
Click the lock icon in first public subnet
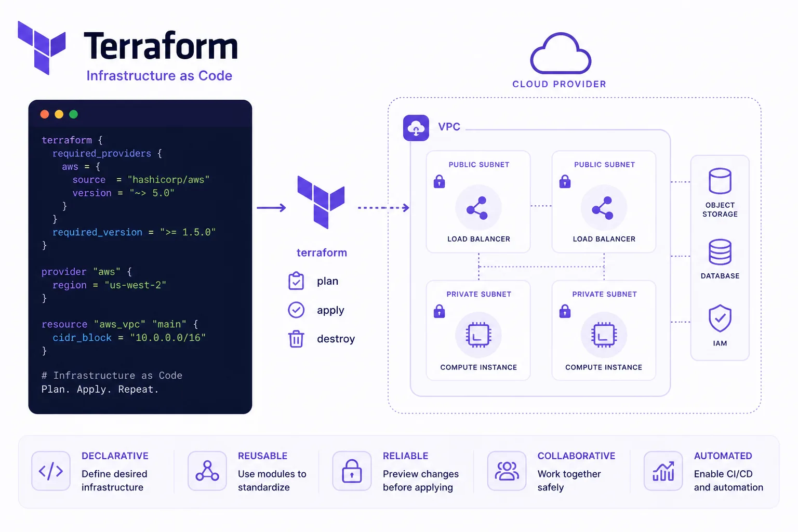[x=440, y=181]
